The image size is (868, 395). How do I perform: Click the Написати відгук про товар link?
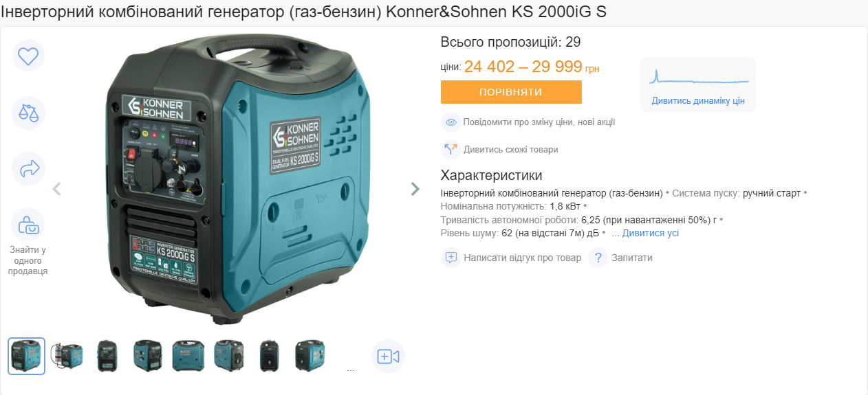pos(523,258)
